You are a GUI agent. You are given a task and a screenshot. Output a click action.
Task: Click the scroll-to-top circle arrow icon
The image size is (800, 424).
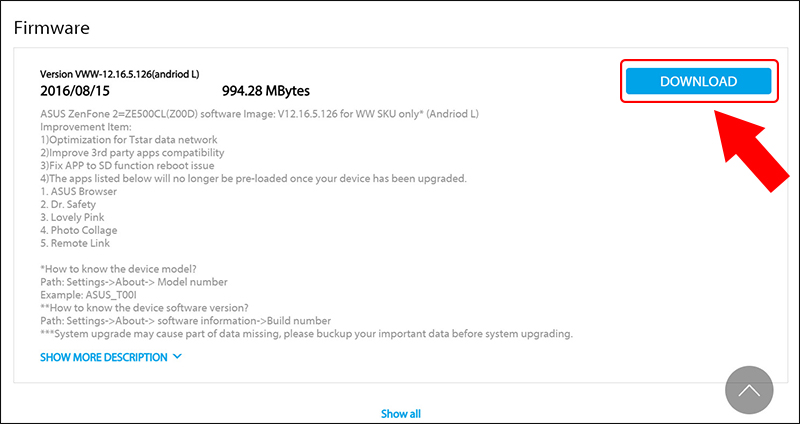[x=749, y=390]
